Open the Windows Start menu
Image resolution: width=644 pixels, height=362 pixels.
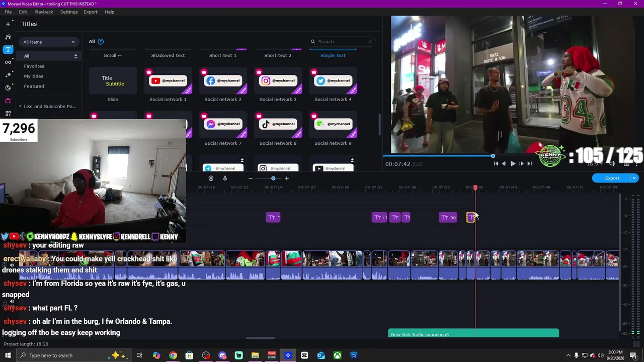[x=8, y=355]
